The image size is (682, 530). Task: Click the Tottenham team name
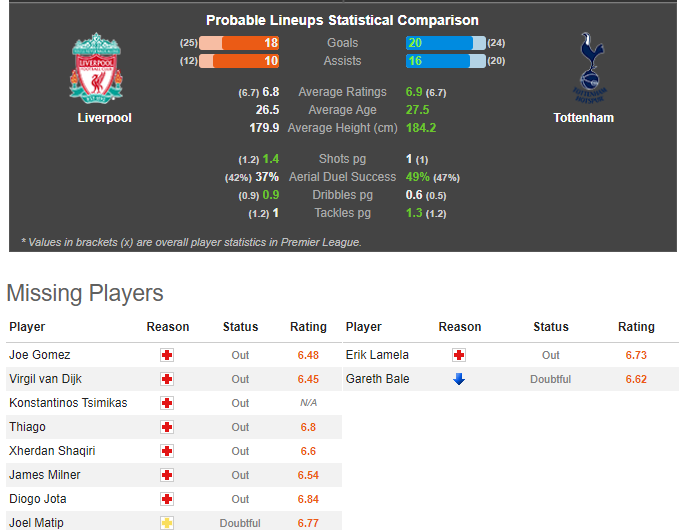(x=583, y=118)
